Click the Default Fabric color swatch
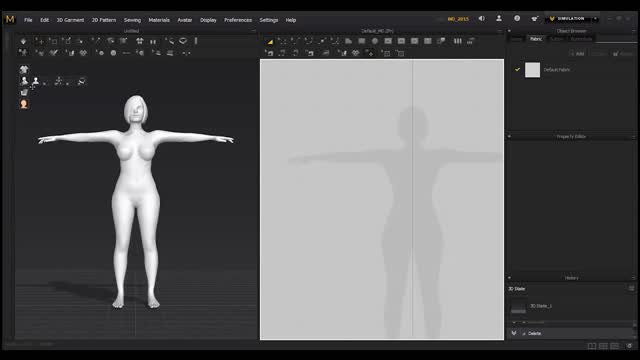This screenshot has height=360, width=640. 532,70
